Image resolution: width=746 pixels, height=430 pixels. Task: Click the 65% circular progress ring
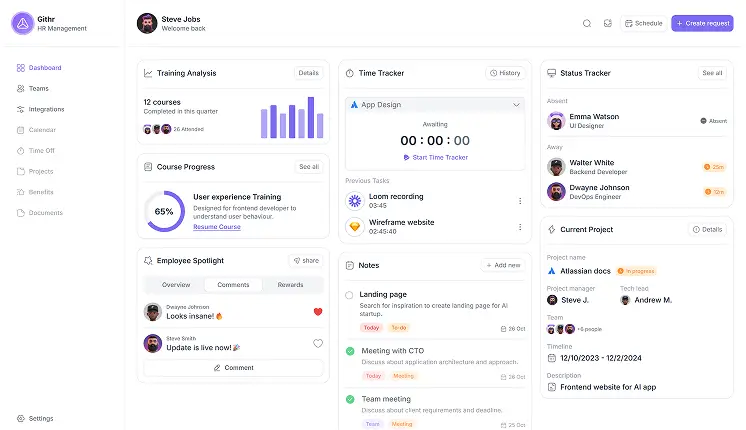(164, 211)
